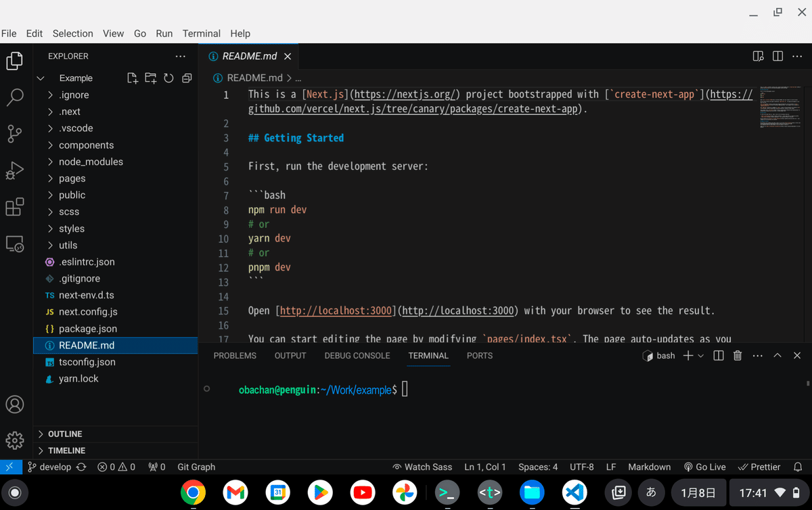Synchronize changes icon beside develop
The width and height of the screenshot is (812, 510).
pos(81,467)
